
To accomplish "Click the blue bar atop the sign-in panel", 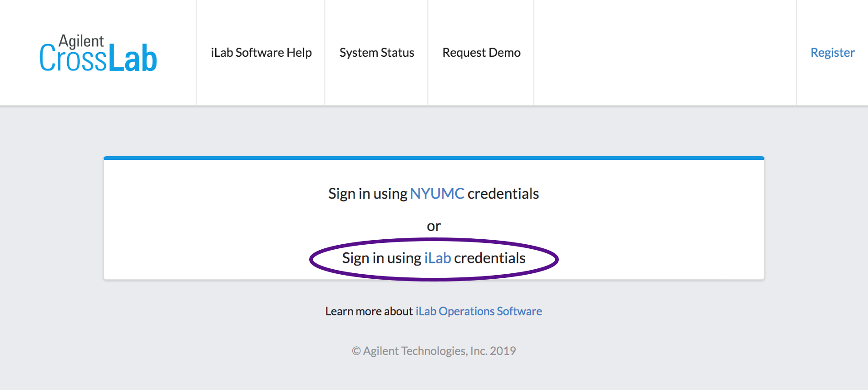I will [434, 158].
